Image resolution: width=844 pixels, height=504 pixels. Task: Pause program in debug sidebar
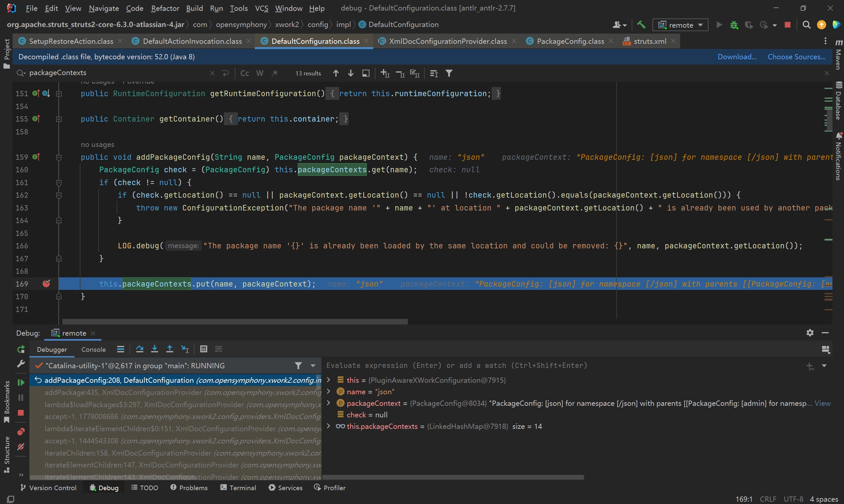click(21, 397)
